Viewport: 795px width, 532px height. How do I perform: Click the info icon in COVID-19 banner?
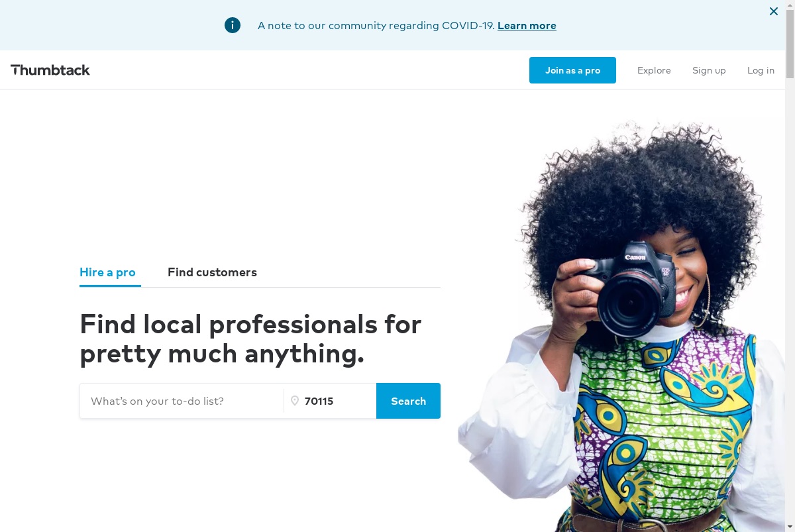[x=233, y=25]
